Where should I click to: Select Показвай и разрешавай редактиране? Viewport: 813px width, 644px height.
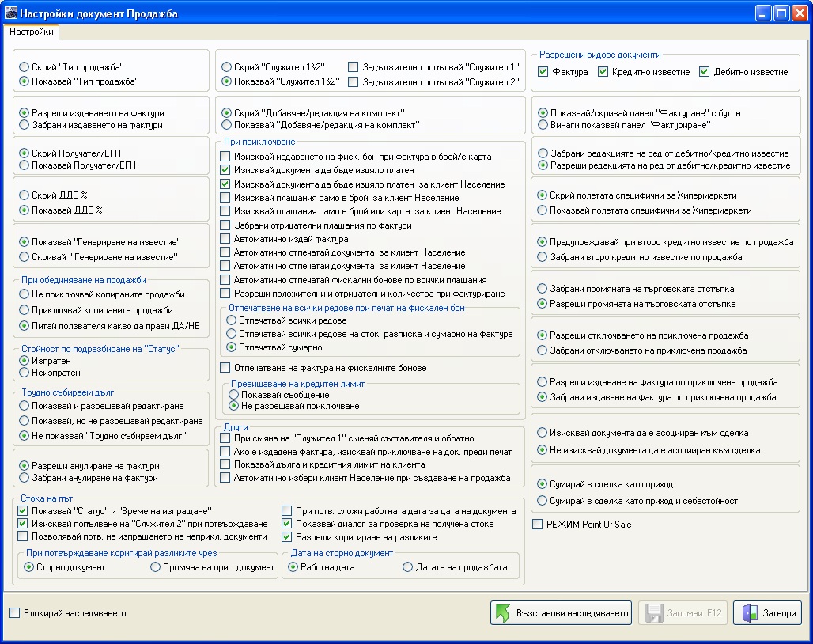(x=24, y=406)
